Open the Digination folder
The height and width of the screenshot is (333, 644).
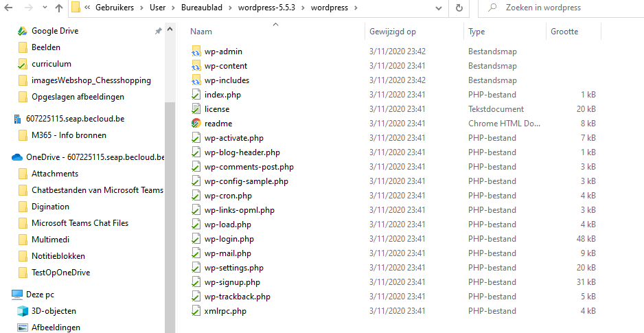[50, 207]
